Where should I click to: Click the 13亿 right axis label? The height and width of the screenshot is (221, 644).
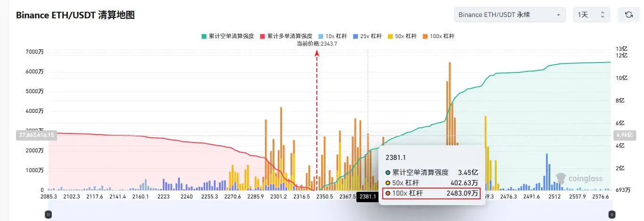[x=622, y=48]
